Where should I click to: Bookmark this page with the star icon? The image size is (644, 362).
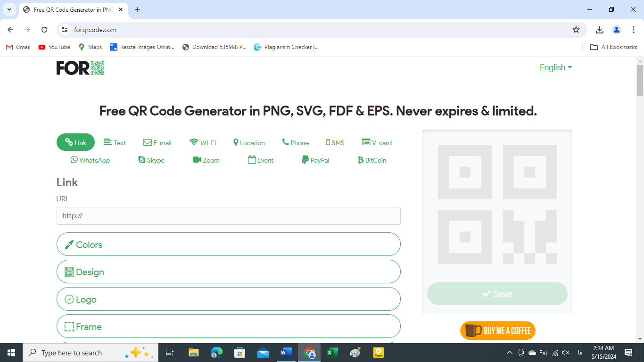click(576, 30)
